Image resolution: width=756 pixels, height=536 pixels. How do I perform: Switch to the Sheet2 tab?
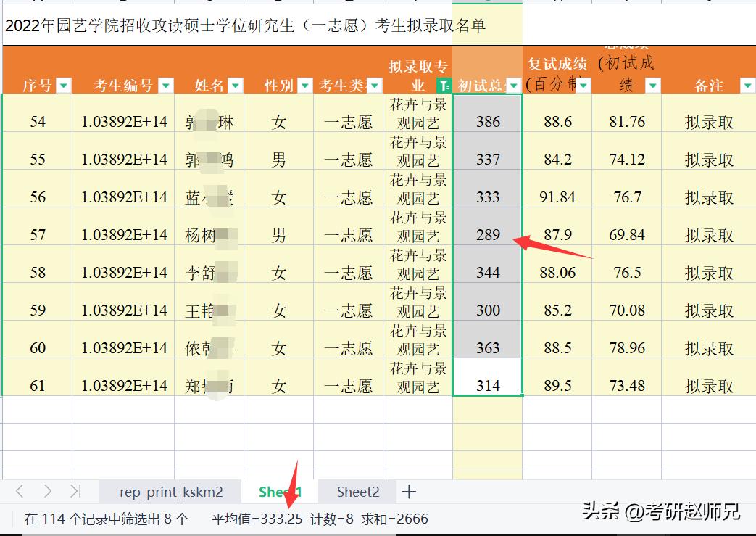(357, 492)
